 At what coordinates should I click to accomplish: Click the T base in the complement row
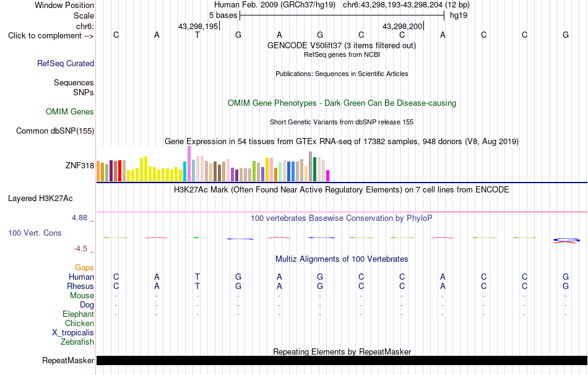coord(197,35)
